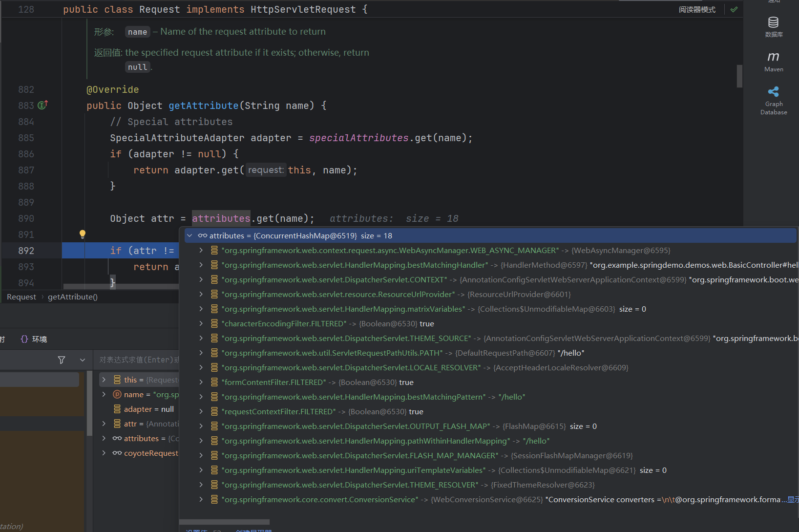Open the dropdown arrow next to the filter icon

coord(82,360)
